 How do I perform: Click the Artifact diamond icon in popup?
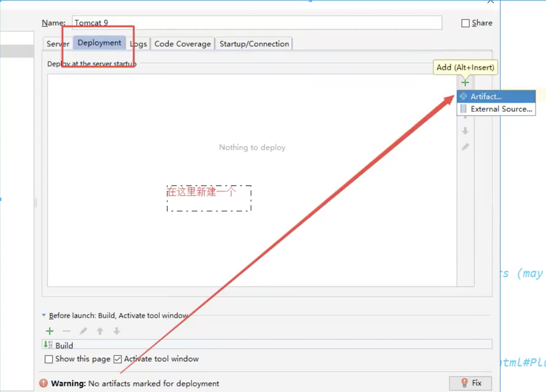pos(463,96)
